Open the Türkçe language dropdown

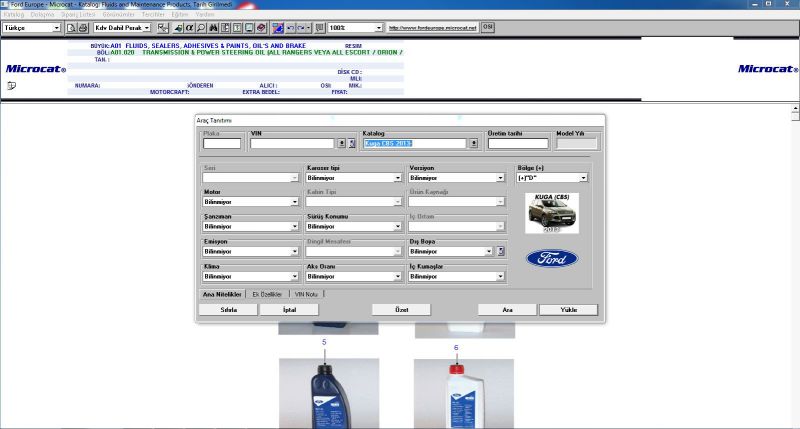(56, 28)
